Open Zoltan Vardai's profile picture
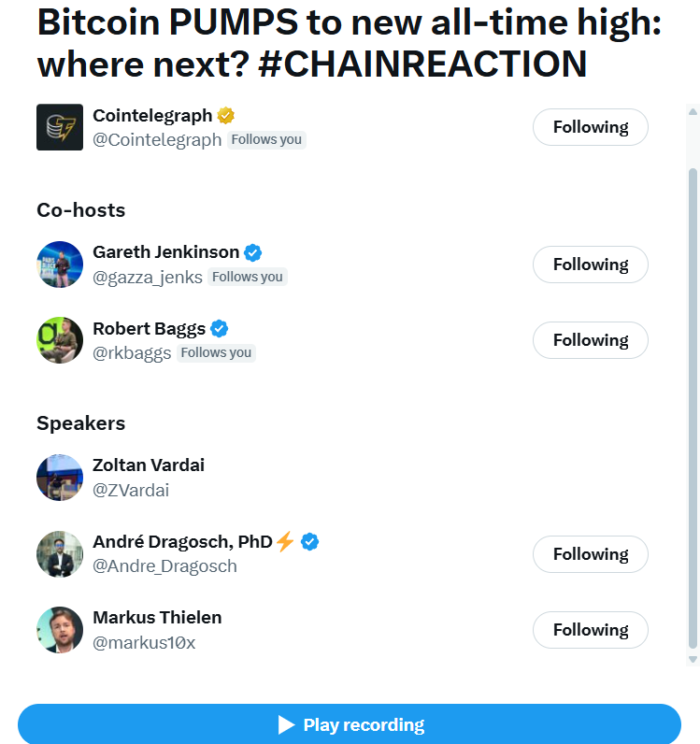 coord(60,478)
